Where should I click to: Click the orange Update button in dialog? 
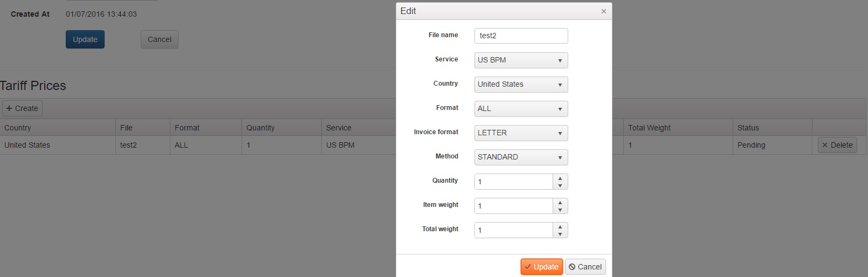(541, 267)
